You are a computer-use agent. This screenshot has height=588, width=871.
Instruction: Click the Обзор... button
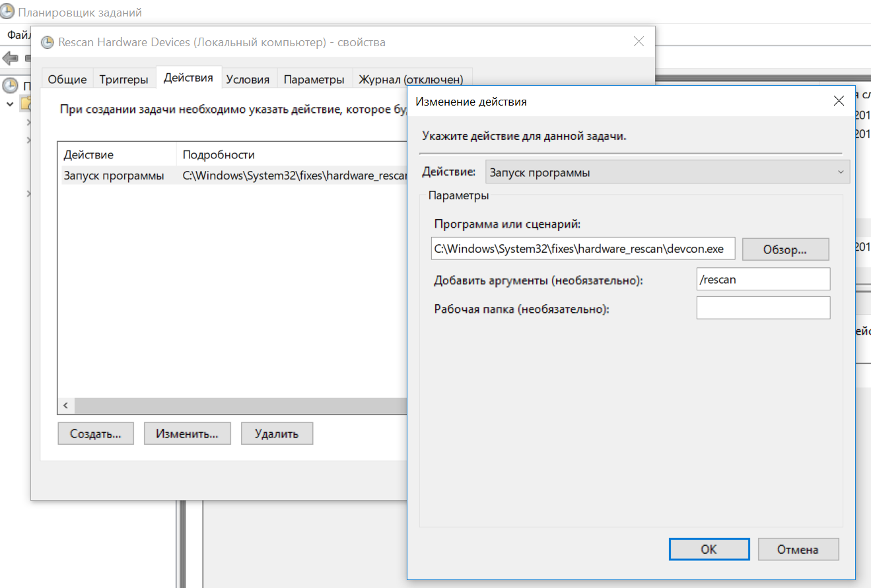[785, 249]
